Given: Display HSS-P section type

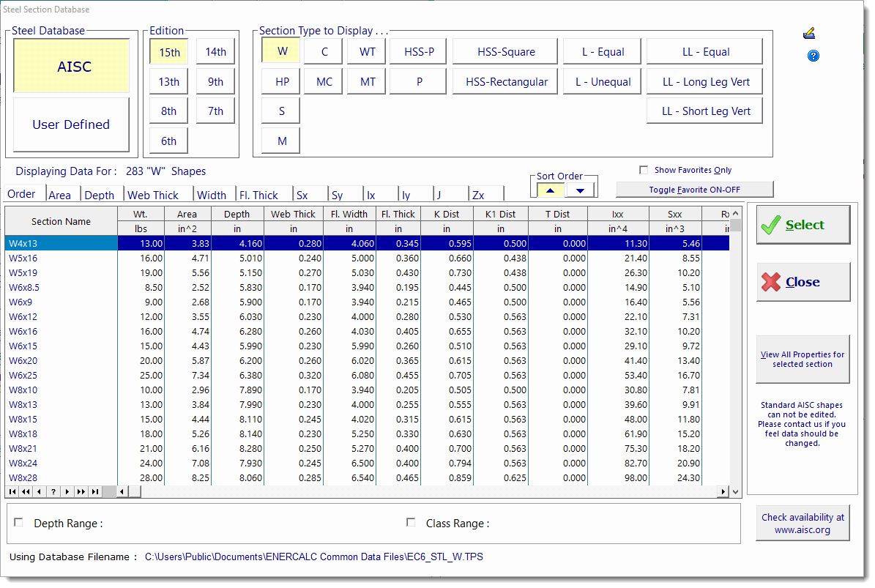Looking at the screenshot, I should click(x=418, y=51).
